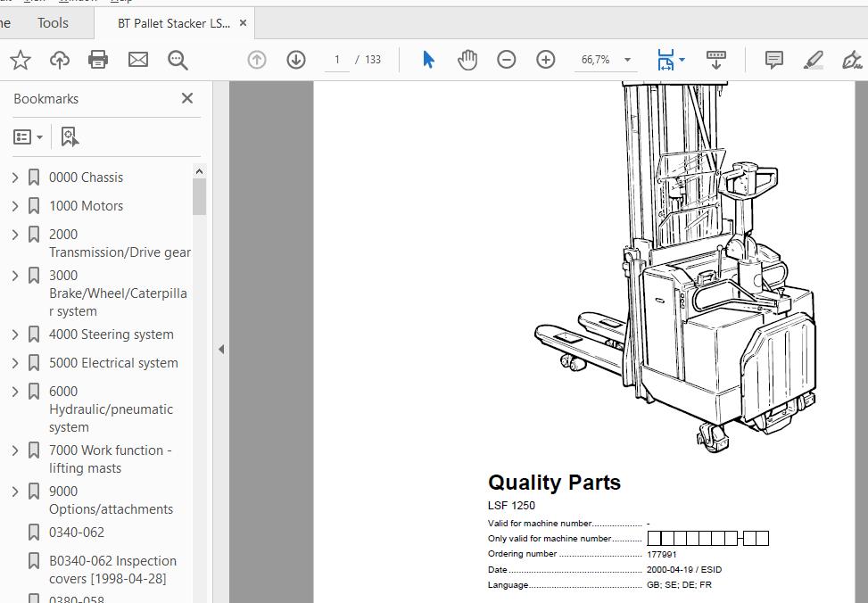
Task: Zoom out with the minus icon
Action: (x=507, y=60)
